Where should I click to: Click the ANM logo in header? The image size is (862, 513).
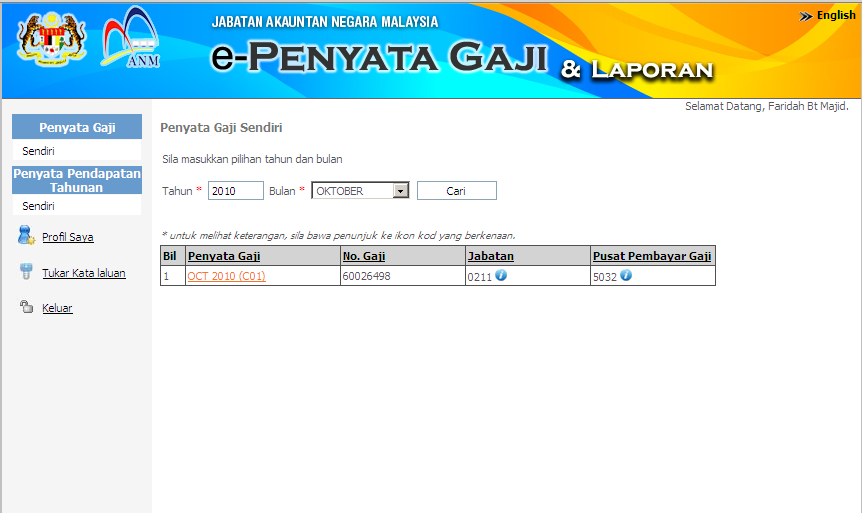click(x=131, y=37)
